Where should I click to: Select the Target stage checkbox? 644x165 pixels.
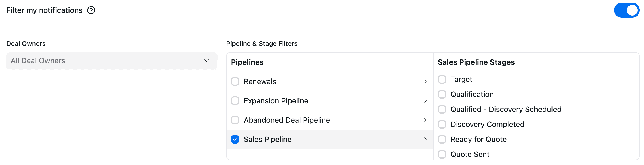coord(442,79)
